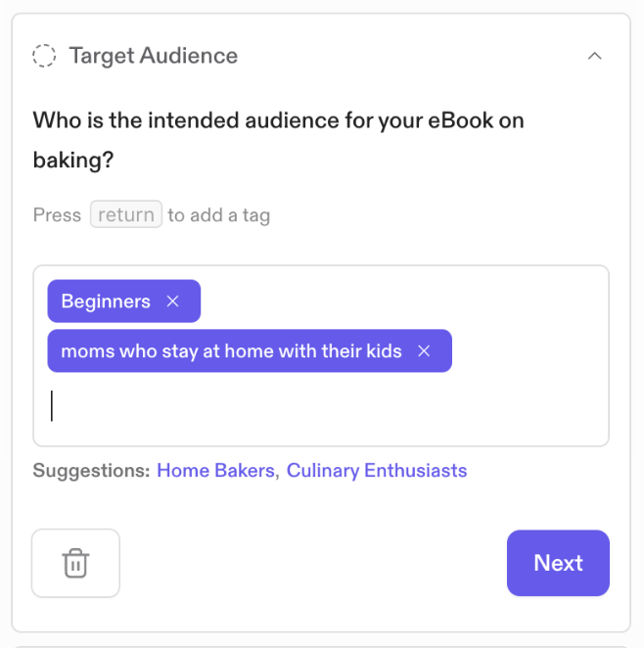Select the Beginners tag label
The height and width of the screenshot is (648, 644).
pos(106,301)
